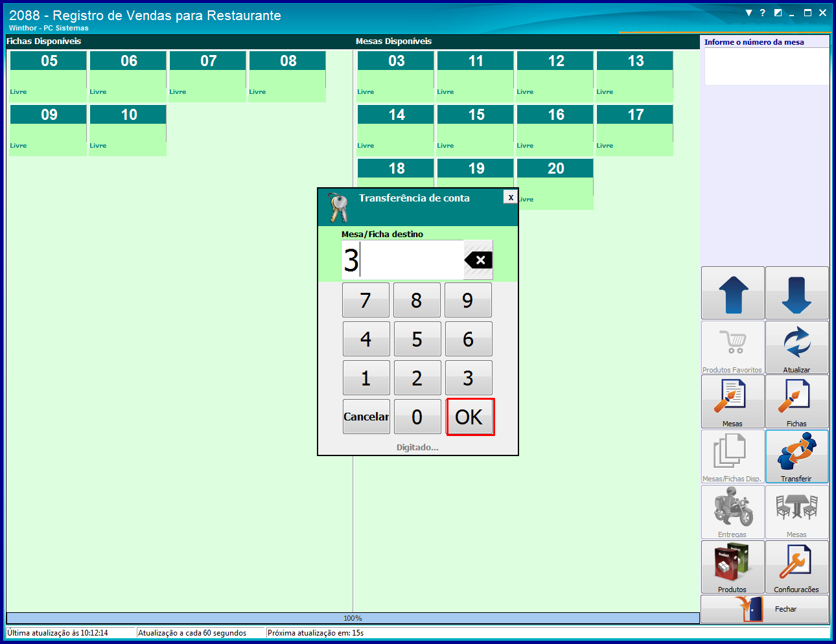
Task: Open Produtos Favoritos cart icon
Action: 733,347
